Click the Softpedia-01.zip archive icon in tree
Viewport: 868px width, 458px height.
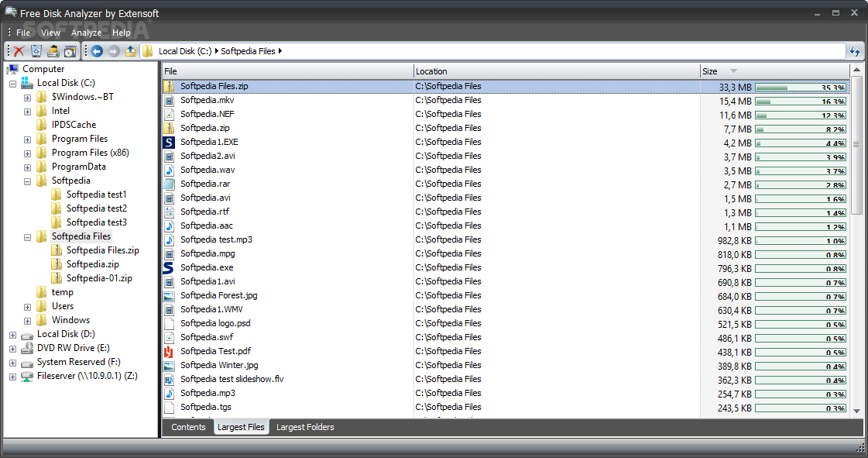click(x=57, y=278)
